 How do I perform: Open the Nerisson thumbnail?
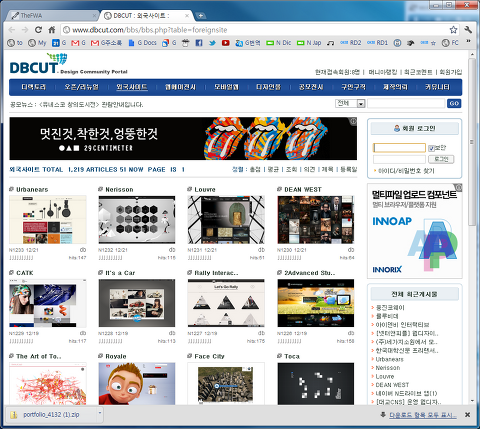[x=137, y=220]
